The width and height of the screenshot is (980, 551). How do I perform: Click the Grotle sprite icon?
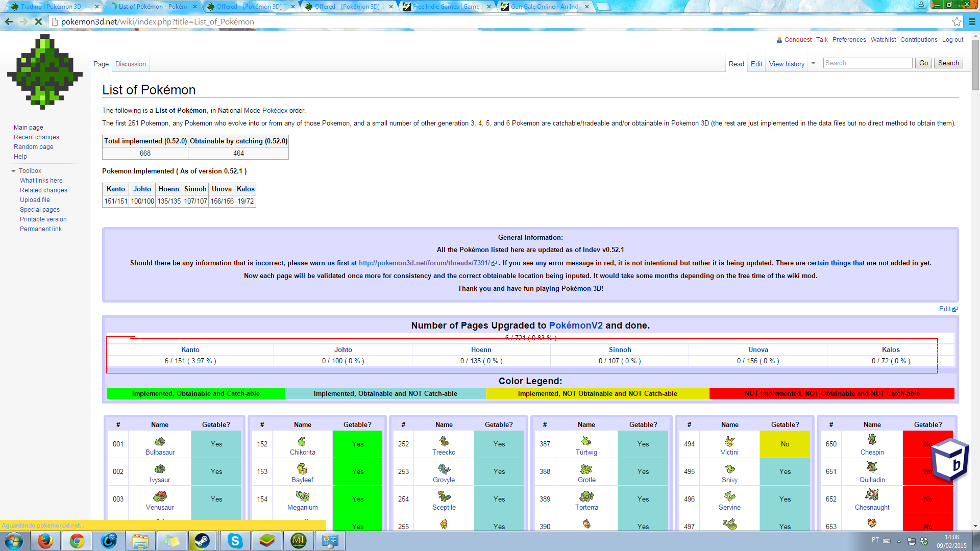click(586, 469)
